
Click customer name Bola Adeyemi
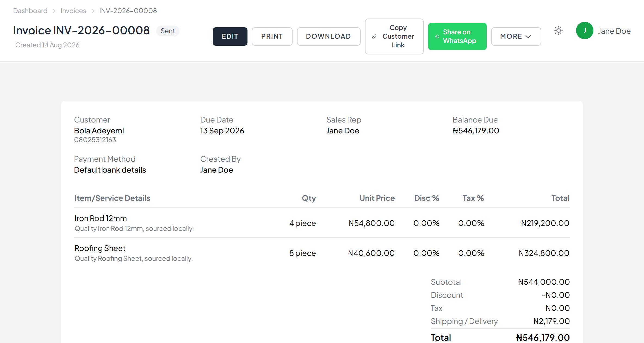point(99,131)
